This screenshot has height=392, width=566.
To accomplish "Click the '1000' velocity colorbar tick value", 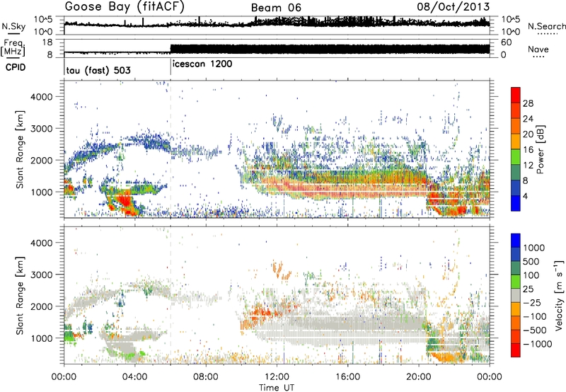I will pos(534,248).
